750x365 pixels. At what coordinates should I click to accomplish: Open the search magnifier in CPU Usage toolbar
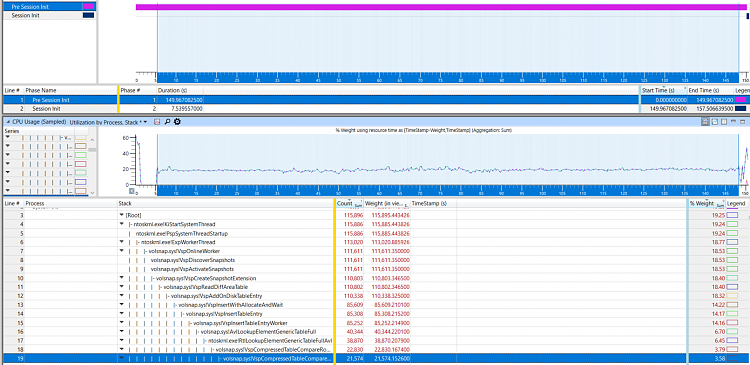(167, 122)
